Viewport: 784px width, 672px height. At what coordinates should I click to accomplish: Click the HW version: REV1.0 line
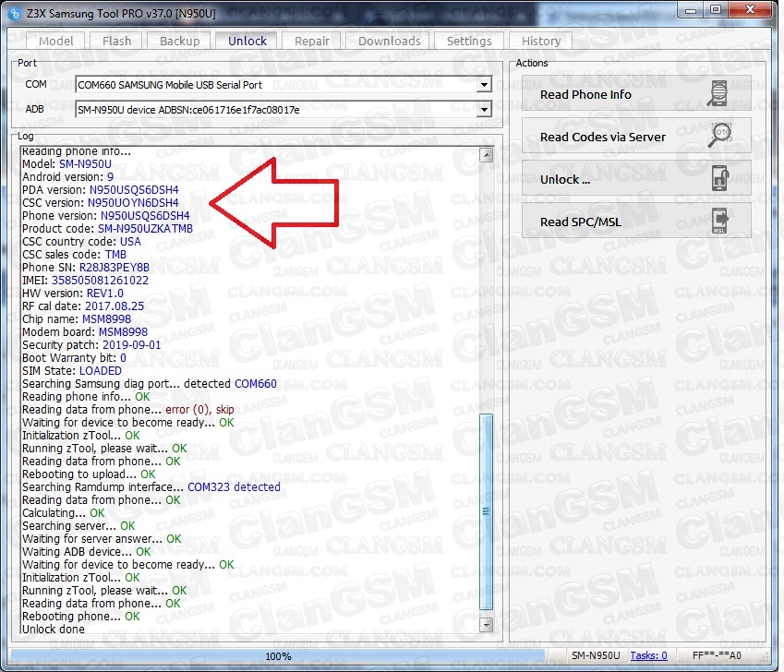73,294
